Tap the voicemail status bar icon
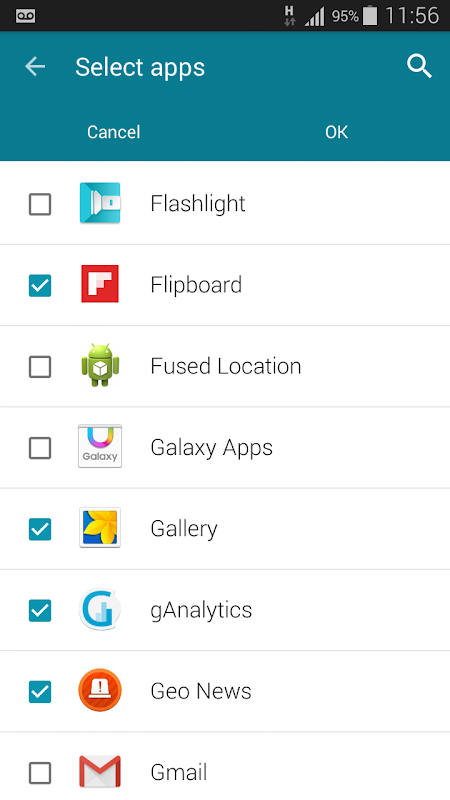Viewport: 450px width, 800px height. pyautogui.click(x=26, y=16)
